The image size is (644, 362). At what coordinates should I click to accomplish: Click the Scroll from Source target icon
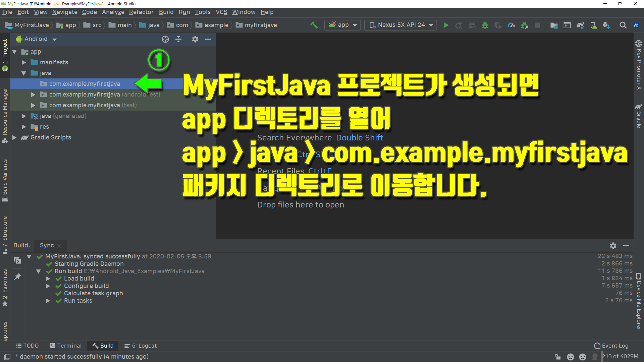(x=165, y=39)
